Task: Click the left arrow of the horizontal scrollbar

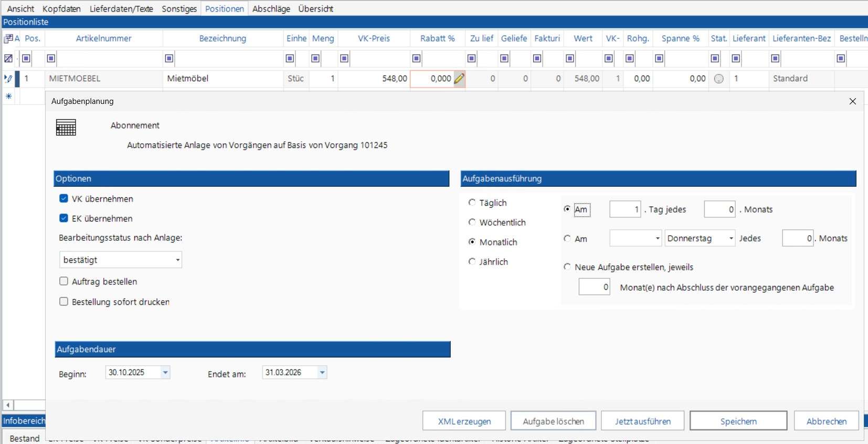Action: coord(8,405)
